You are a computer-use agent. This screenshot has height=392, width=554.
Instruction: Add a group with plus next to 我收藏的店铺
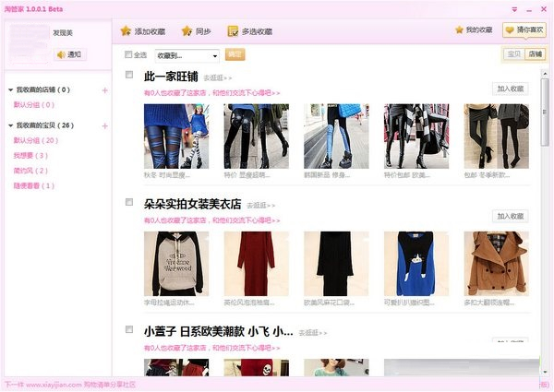[x=104, y=89]
